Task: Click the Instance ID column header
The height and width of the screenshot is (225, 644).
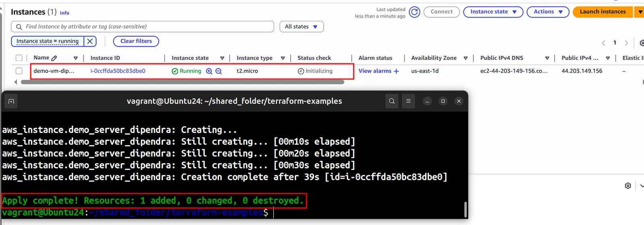Action: (105, 58)
